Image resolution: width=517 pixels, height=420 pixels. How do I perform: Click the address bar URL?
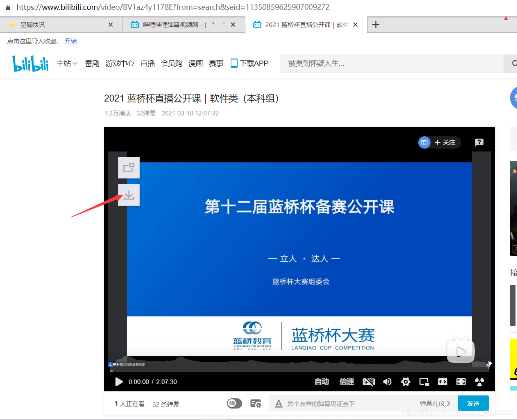173,7
